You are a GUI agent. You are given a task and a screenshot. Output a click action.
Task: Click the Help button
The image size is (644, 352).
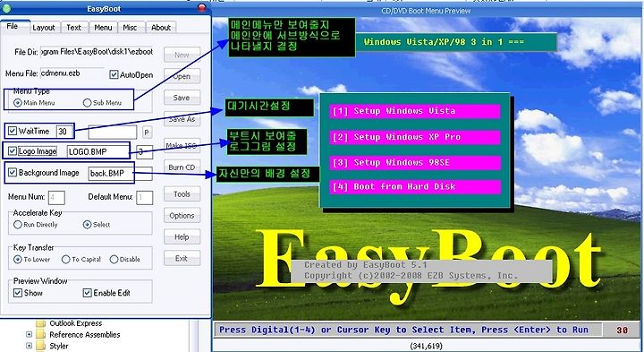coord(182,236)
